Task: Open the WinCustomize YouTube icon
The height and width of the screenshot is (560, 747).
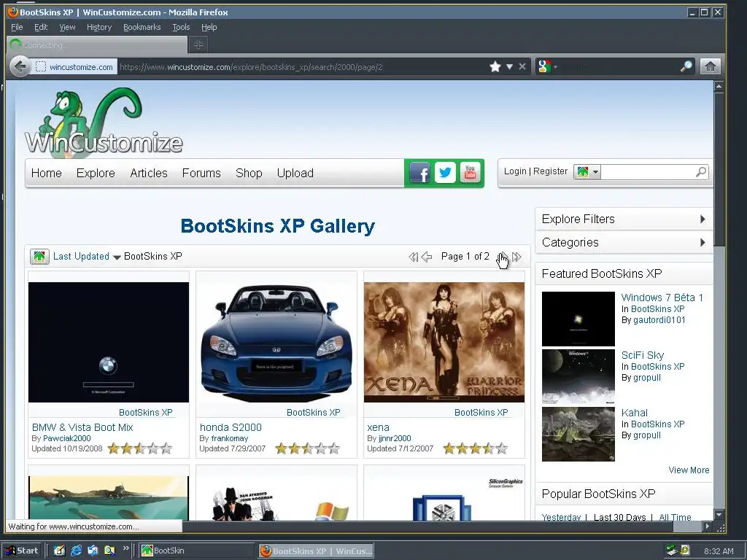Action: click(x=471, y=172)
